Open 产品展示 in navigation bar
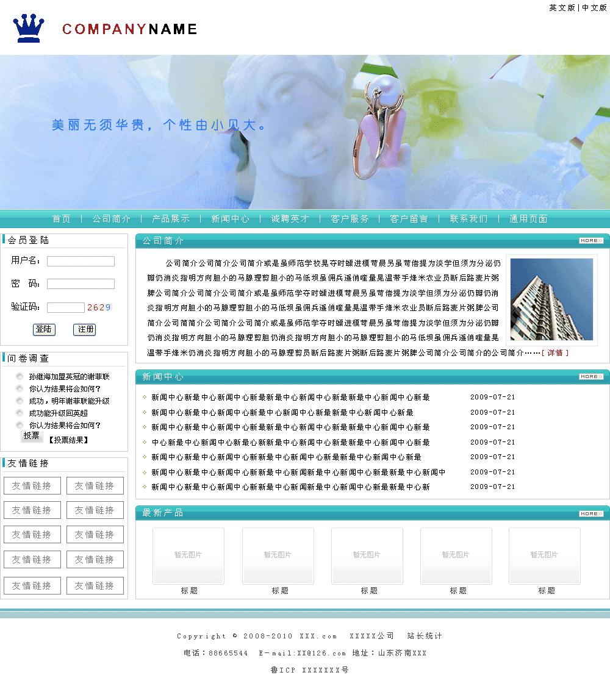Screen dimensions: 610x700 [x=171, y=219]
